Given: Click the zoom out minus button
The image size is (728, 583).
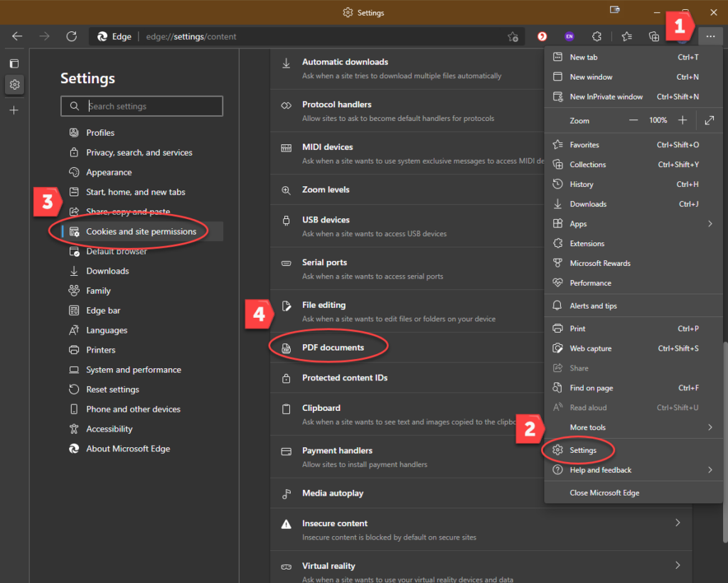Looking at the screenshot, I should point(633,120).
